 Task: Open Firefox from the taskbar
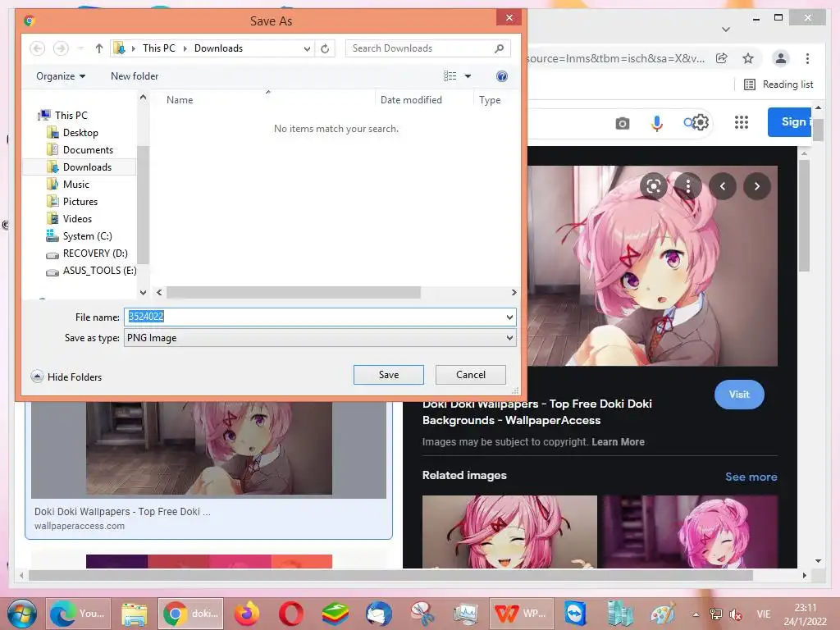pos(246,614)
